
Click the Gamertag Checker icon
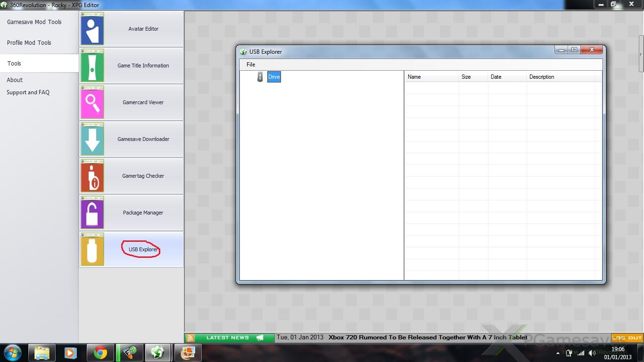[x=92, y=176]
